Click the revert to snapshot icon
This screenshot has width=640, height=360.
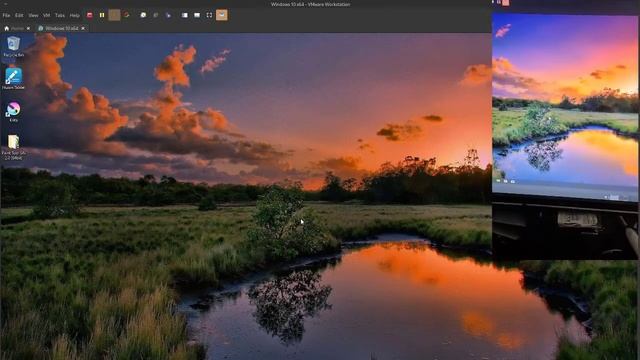156,15
